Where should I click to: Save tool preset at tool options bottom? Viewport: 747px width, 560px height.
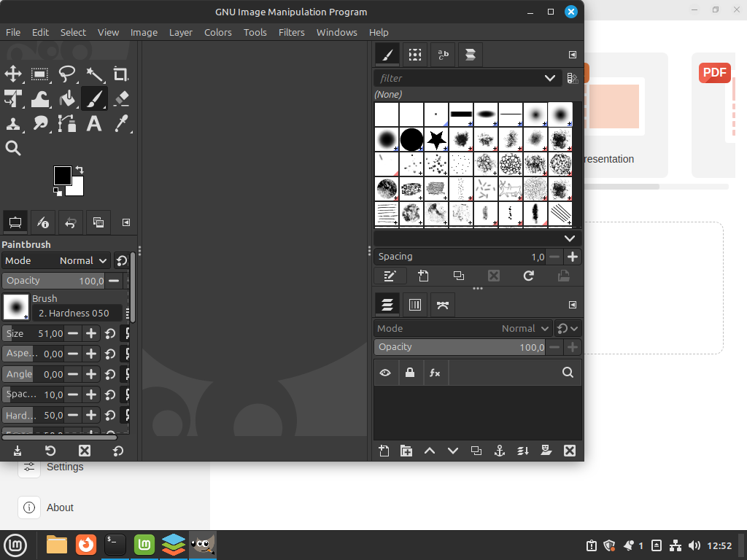coord(18,451)
